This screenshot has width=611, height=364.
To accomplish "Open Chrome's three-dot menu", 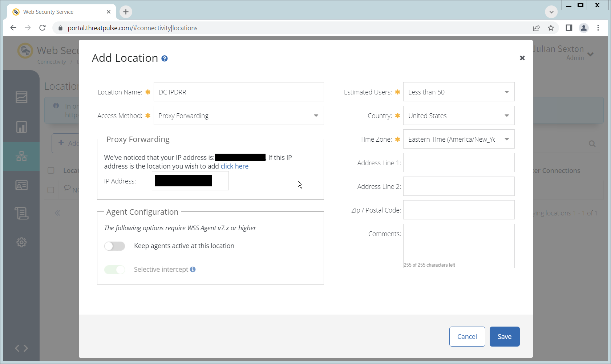I will coord(598,28).
